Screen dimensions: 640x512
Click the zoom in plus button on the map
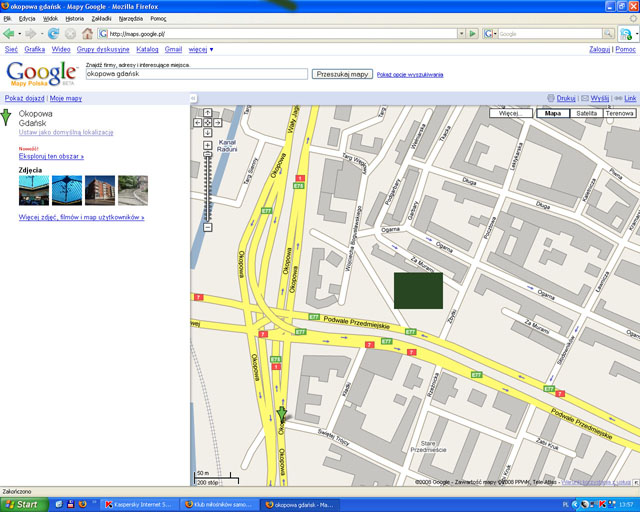[207, 145]
